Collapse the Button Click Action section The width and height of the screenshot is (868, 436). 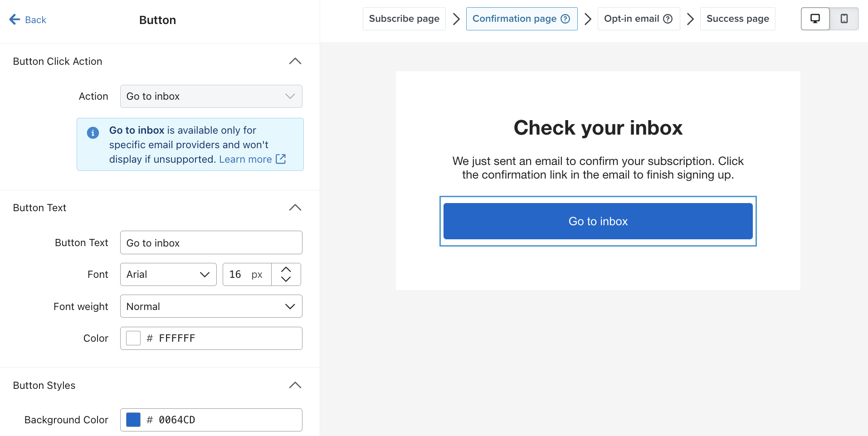(295, 61)
